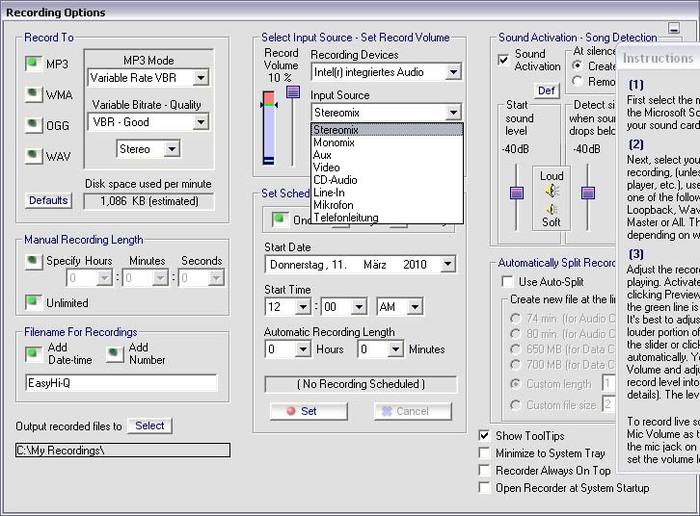Open the automatic recording Hours dropdown

coord(288,349)
